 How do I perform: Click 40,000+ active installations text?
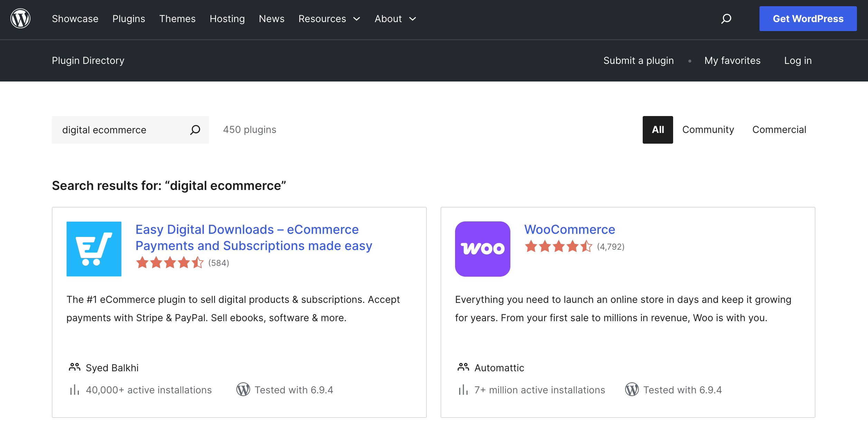[149, 390]
